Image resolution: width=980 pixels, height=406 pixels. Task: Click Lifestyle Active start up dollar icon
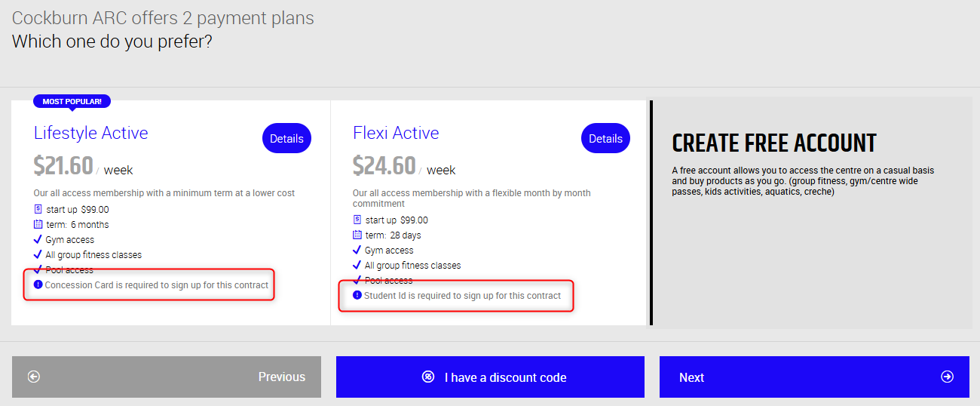[x=38, y=209]
